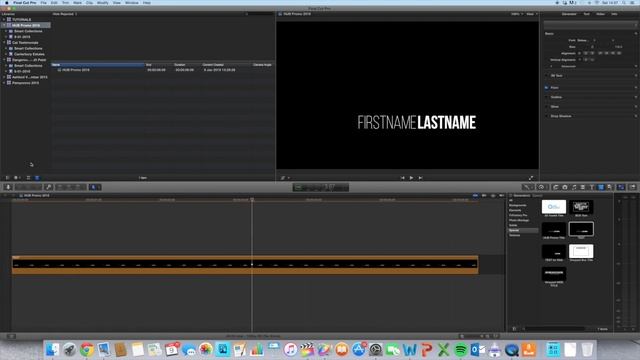
Task: Collapse the Cat Testimonials library triangle
Action: [4, 42]
